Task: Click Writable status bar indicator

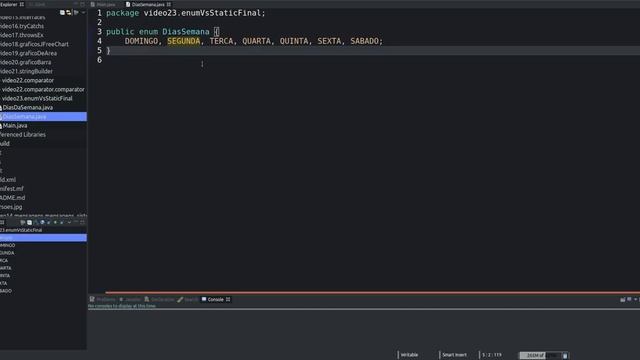Action: [x=409, y=355]
